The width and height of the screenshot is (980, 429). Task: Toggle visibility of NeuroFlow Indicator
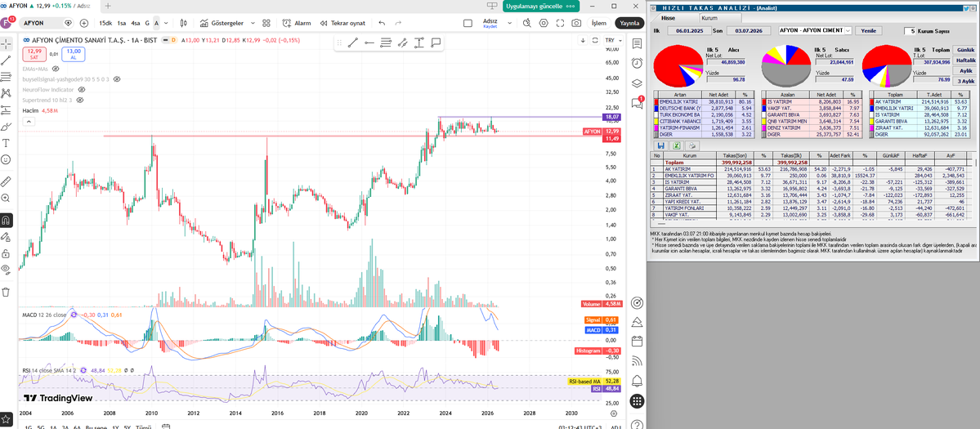pyautogui.click(x=81, y=89)
